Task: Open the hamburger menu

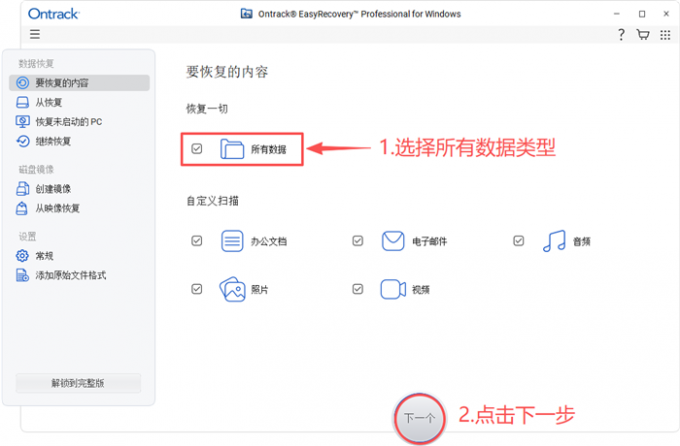Action: (x=35, y=34)
